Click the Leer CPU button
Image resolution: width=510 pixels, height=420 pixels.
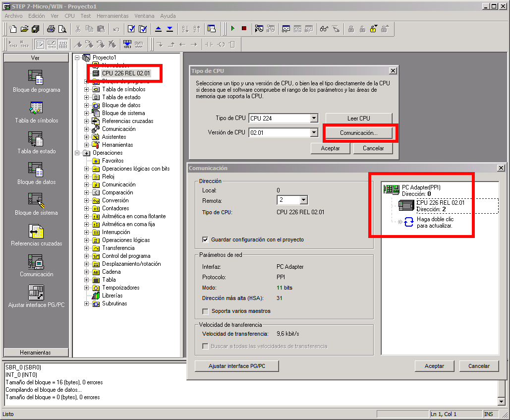(358, 118)
